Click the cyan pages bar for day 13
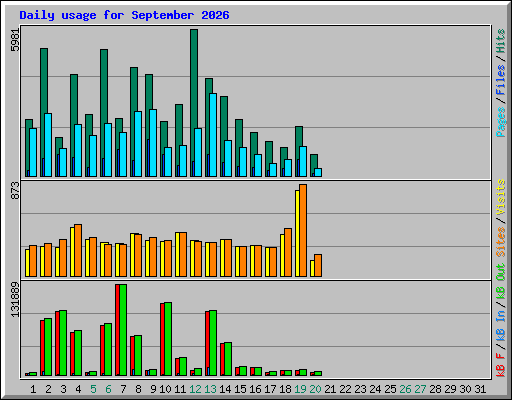The height and width of the screenshot is (400, 512). [213, 135]
